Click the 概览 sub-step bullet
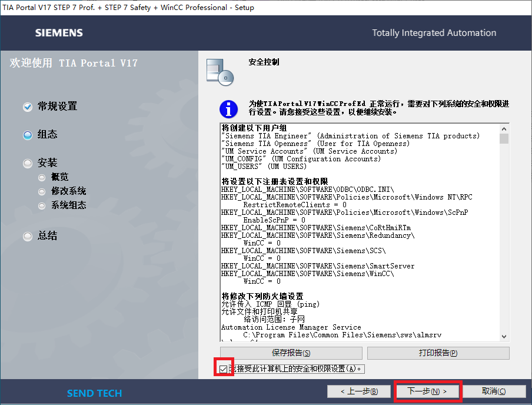The image size is (532, 405). [41, 177]
